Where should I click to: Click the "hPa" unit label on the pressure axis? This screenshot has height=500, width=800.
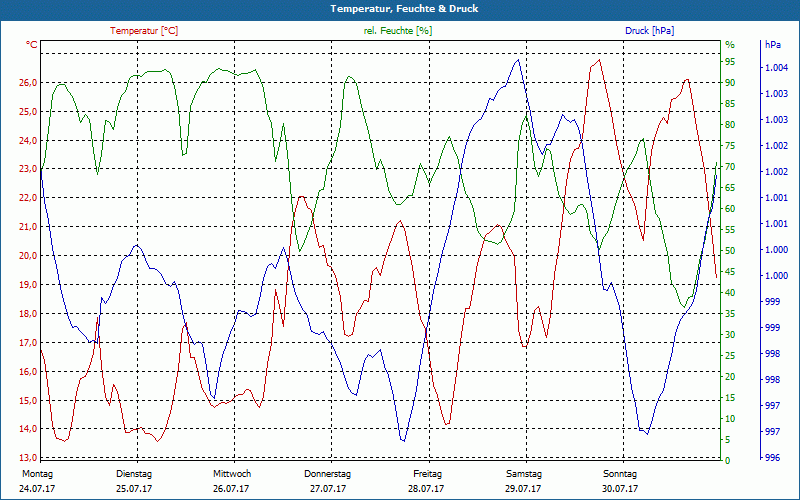tap(773, 44)
